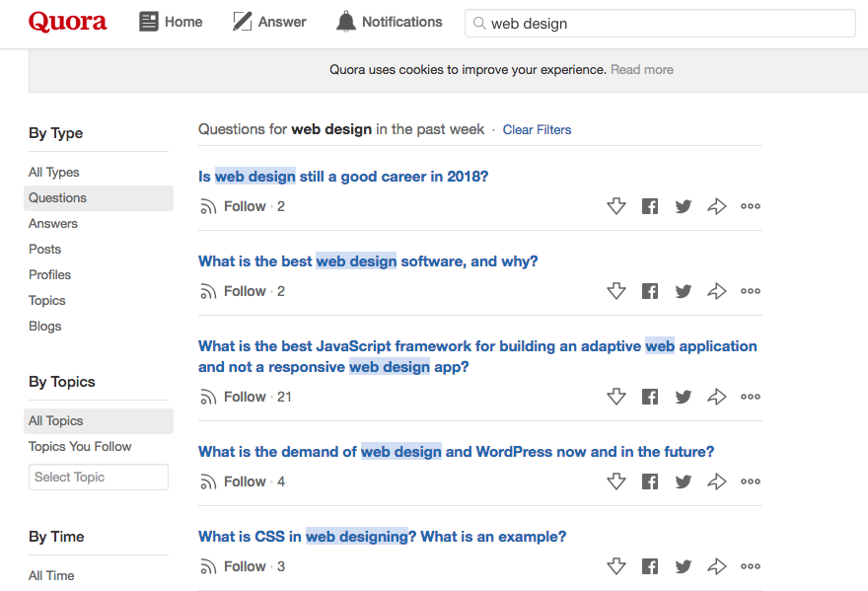Open the Select Topic field

[x=99, y=477]
